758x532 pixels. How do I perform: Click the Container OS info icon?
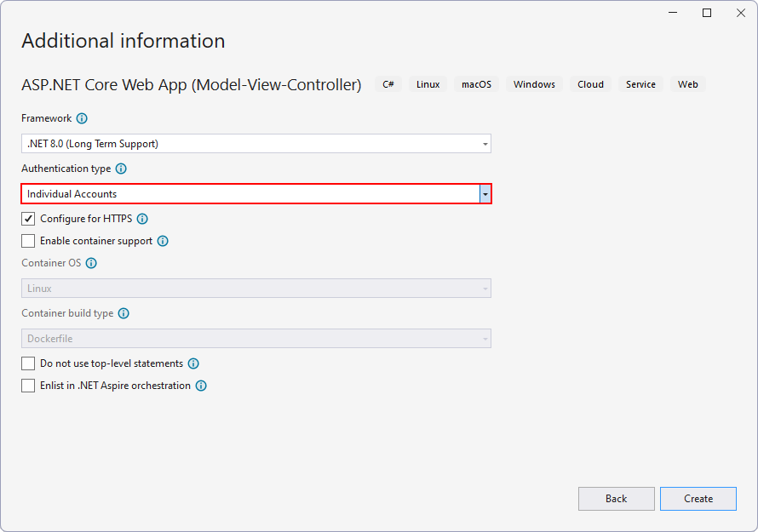click(x=90, y=263)
